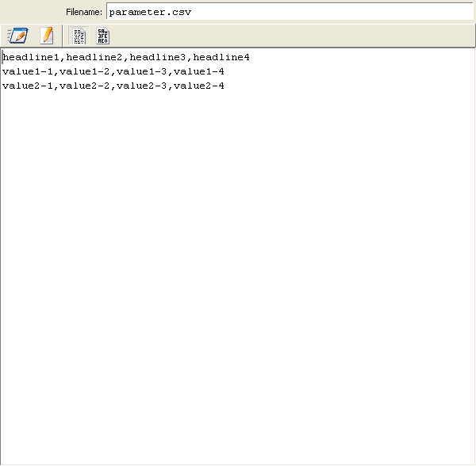Click the quick edit notepad icon
The image size is (476, 466).
coord(17,35)
